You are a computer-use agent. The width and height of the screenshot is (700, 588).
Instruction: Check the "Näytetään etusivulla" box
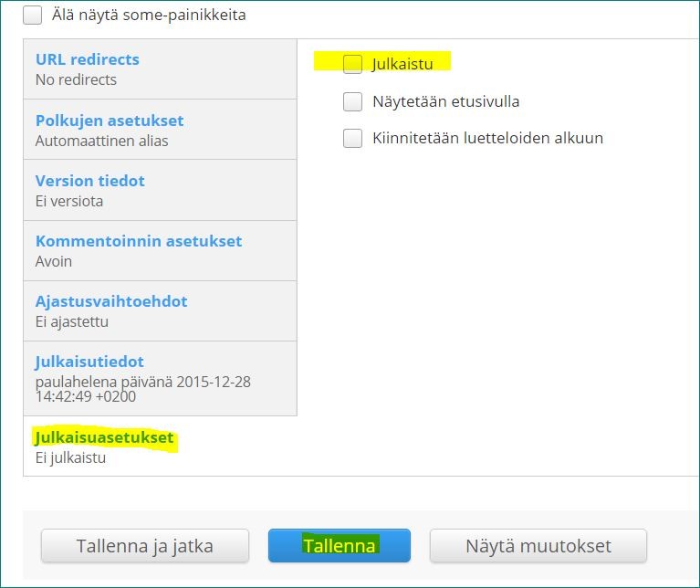point(353,101)
